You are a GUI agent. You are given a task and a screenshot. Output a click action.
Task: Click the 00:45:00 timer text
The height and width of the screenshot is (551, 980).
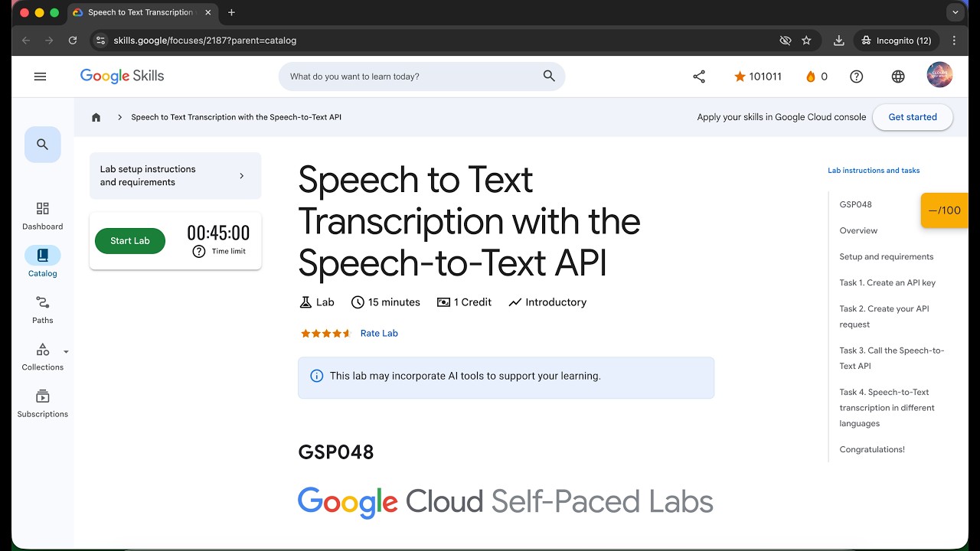click(218, 233)
